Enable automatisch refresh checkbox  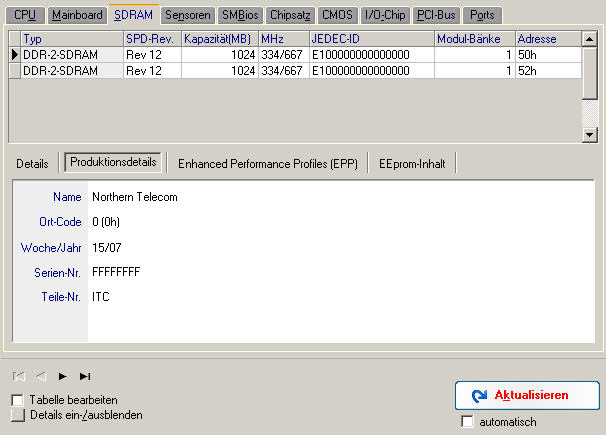pyautogui.click(x=467, y=421)
